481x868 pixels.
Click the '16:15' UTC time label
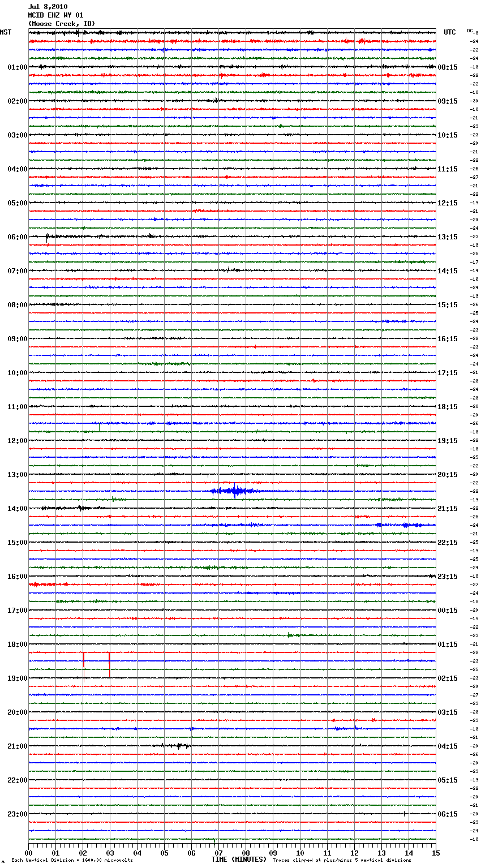tap(448, 339)
